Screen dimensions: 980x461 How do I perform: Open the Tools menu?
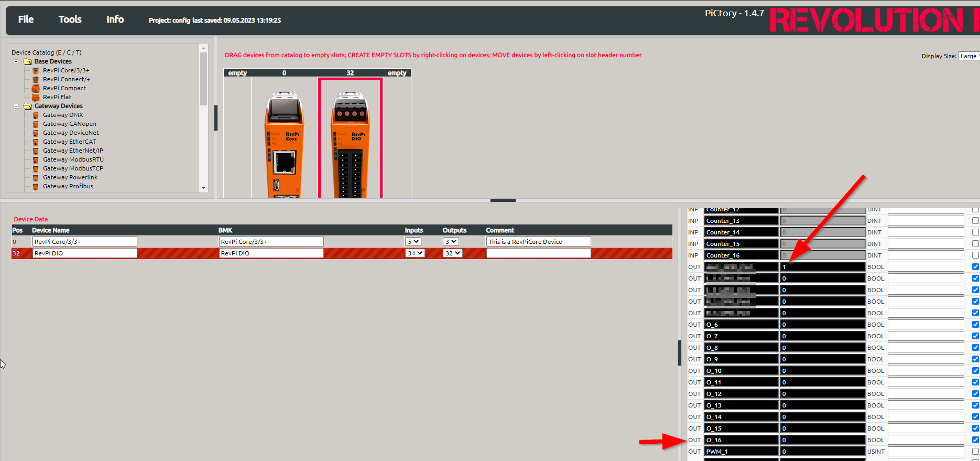point(70,19)
